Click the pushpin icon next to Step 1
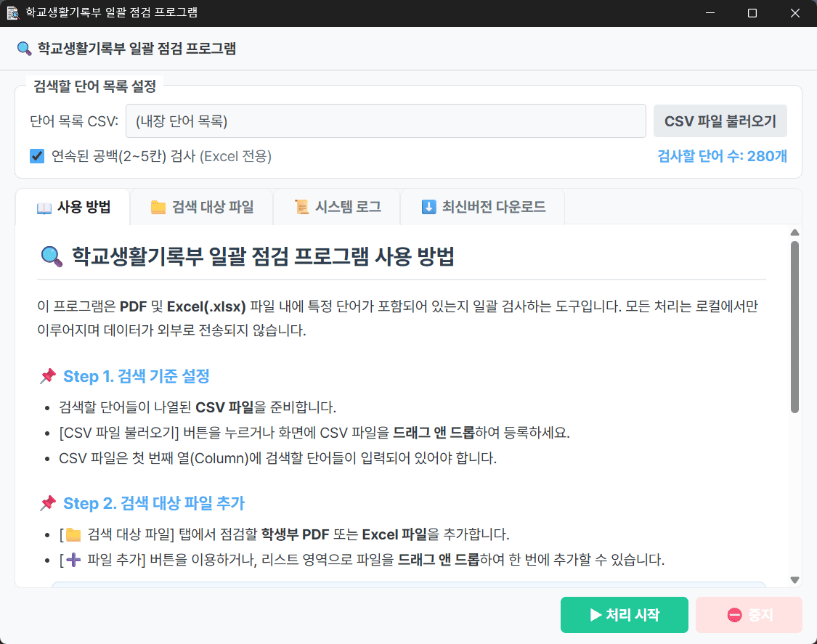 [48, 375]
